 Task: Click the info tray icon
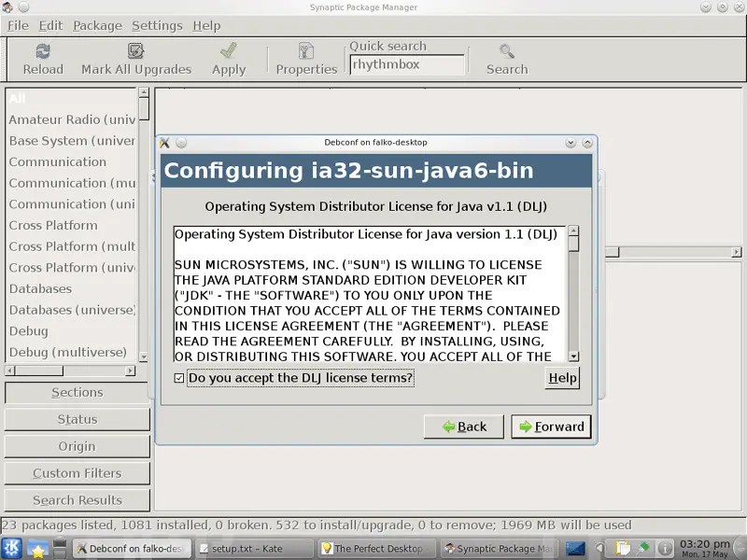point(665,549)
